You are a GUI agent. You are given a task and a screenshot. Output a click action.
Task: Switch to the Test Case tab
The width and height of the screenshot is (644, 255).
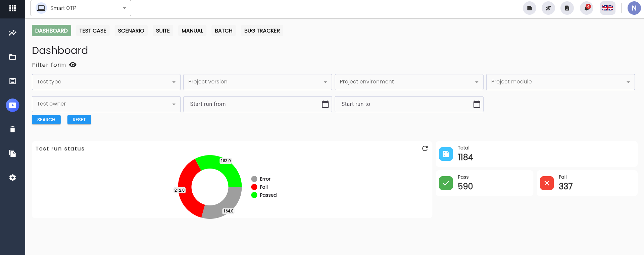click(93, 30)
